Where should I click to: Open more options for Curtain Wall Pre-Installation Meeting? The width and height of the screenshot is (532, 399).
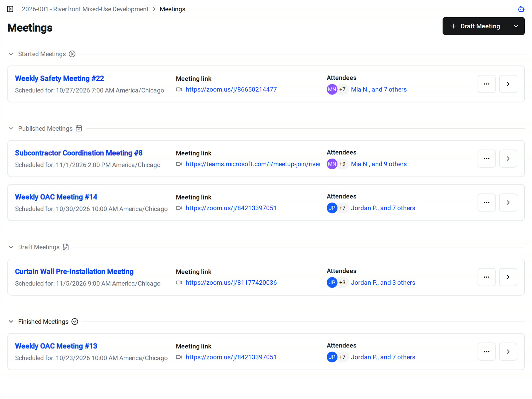click(x=486, y=277)
